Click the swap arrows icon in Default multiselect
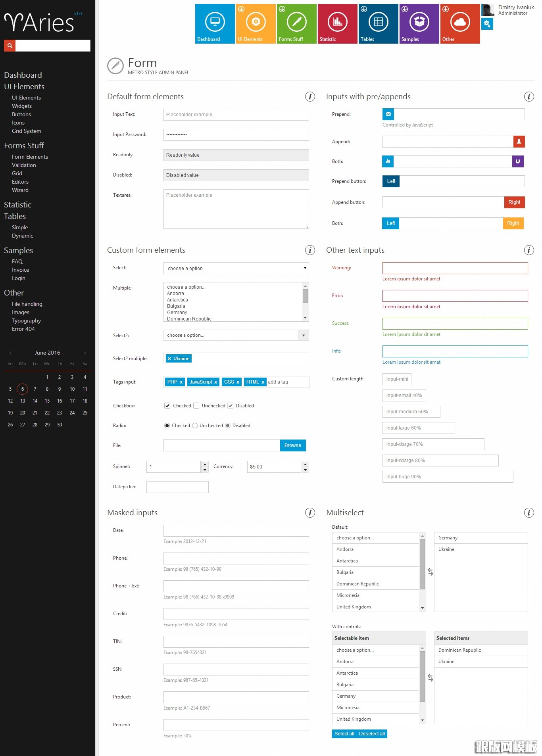The height and width of the screenshot is (756, 542). click(430, 572)
